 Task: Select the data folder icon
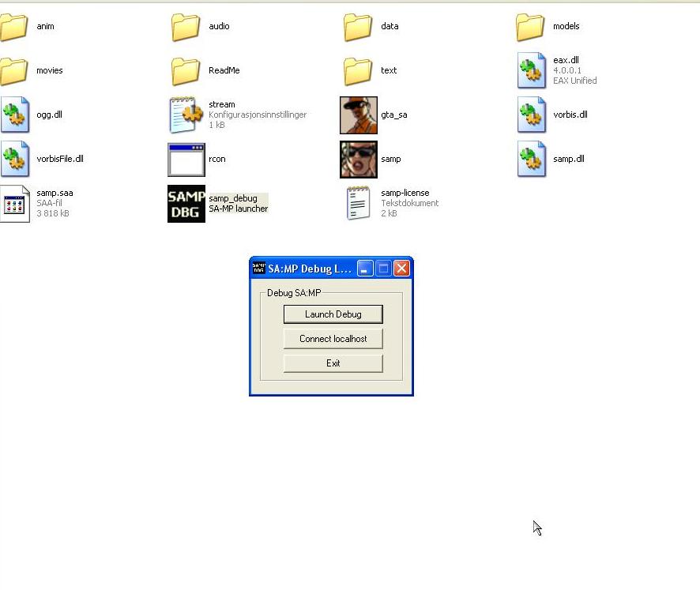pos(358,27)
